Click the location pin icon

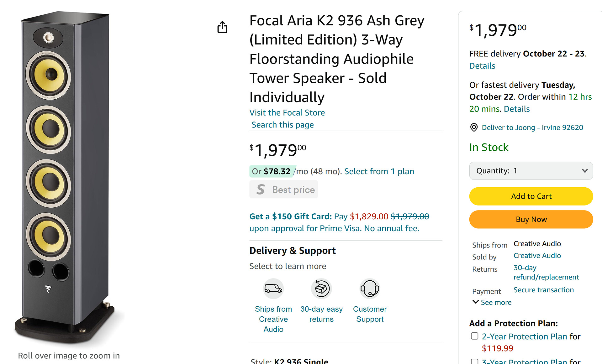474,127
